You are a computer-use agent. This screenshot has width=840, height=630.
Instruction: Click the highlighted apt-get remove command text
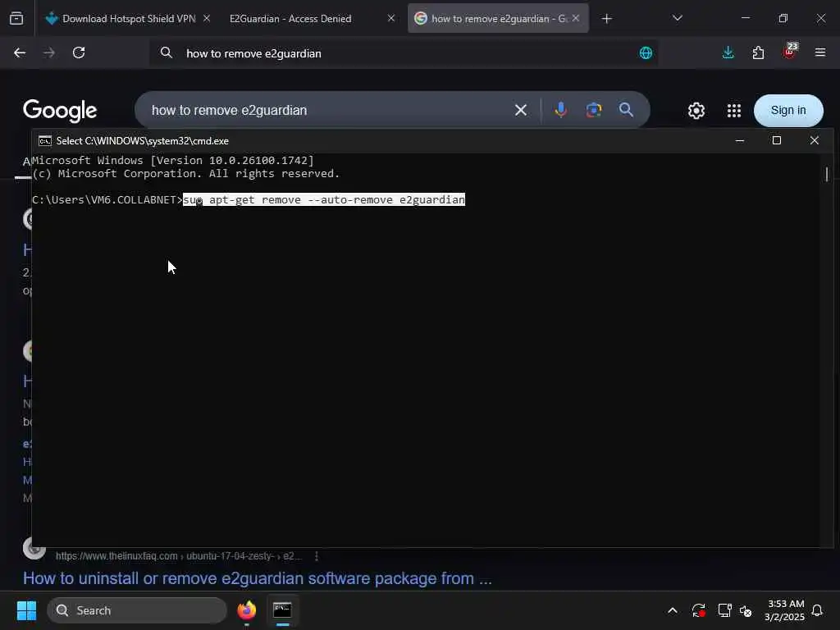[323, 200]
